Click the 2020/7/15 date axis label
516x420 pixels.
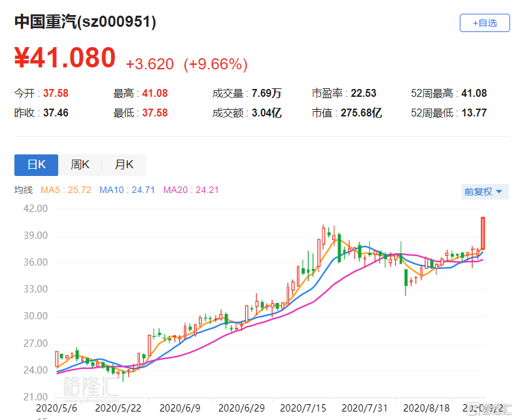coord(303,408)
